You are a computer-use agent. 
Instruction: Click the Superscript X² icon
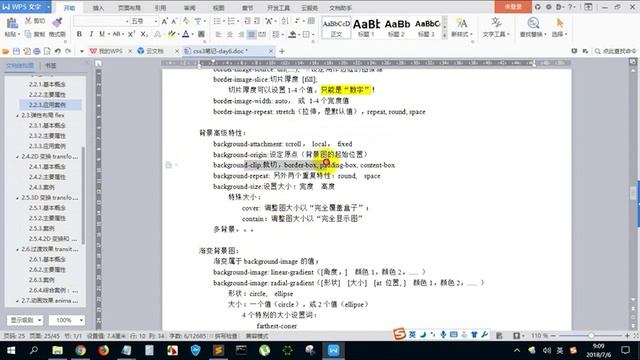131,34
